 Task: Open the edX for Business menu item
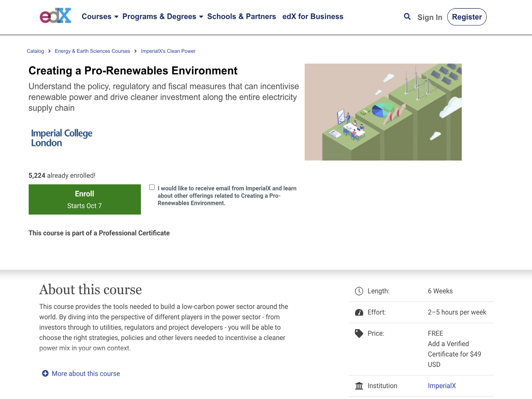click(313, 17)
